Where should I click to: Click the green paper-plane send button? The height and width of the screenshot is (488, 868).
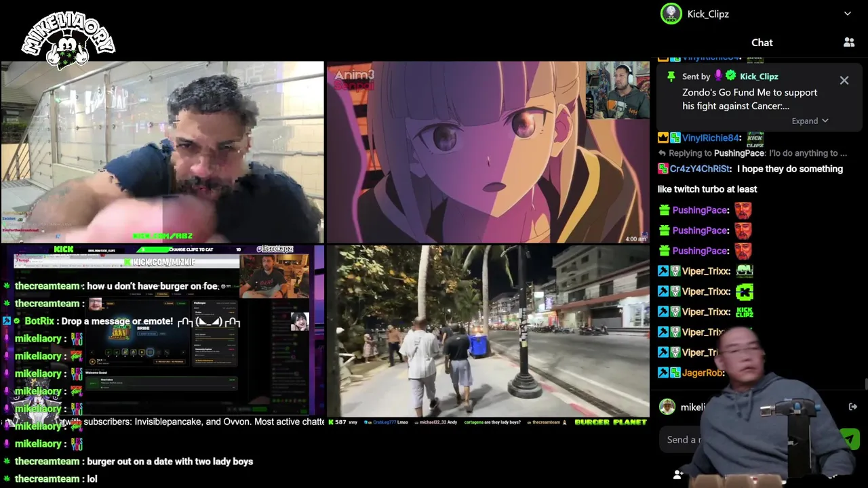[x=849, y=439]
